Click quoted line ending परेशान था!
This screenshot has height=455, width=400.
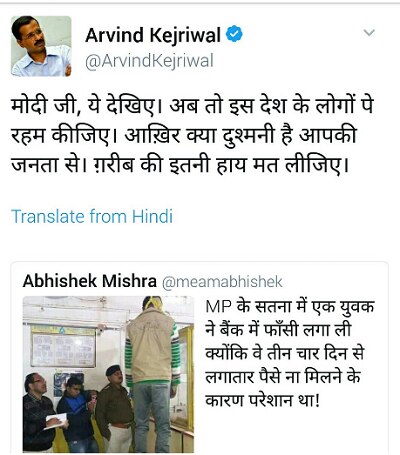[x=263, y=400]
